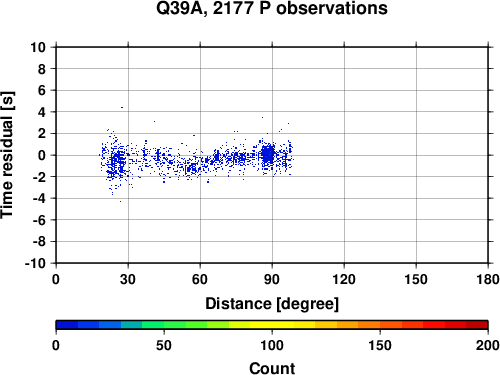Click the x-axis tick label '120'
Screen dimensions: 500x375
point(344,279)
